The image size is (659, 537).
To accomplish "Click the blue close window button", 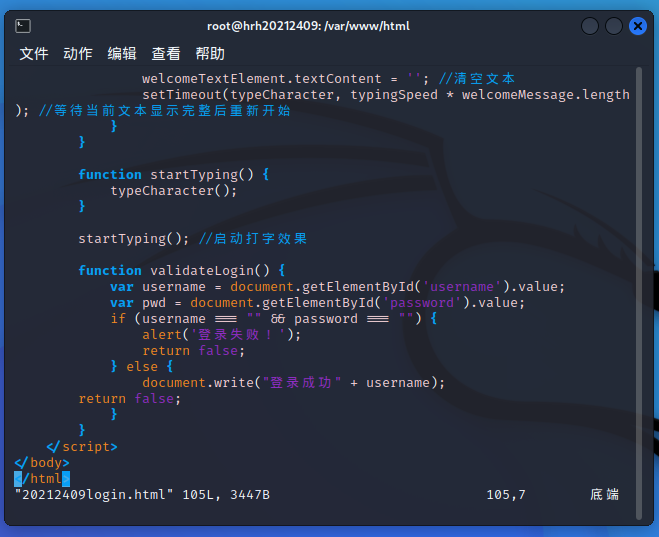I will click(x=638, y=26).
